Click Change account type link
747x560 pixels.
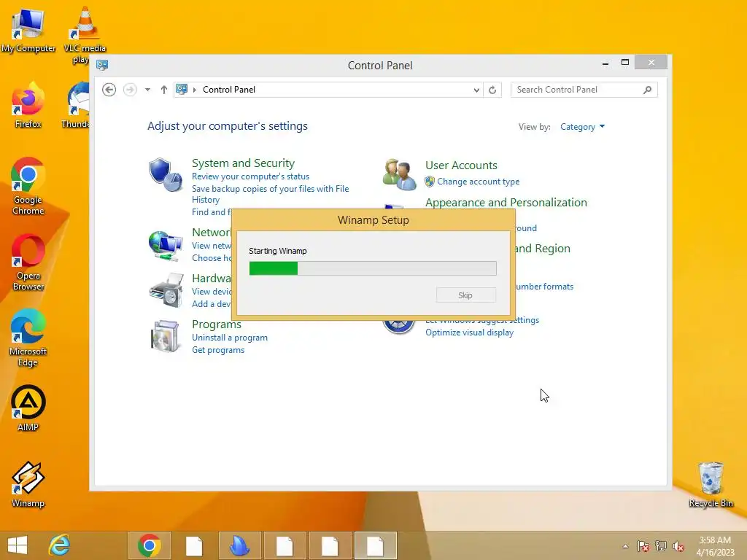pyautogui.click(x=478, y=182)
